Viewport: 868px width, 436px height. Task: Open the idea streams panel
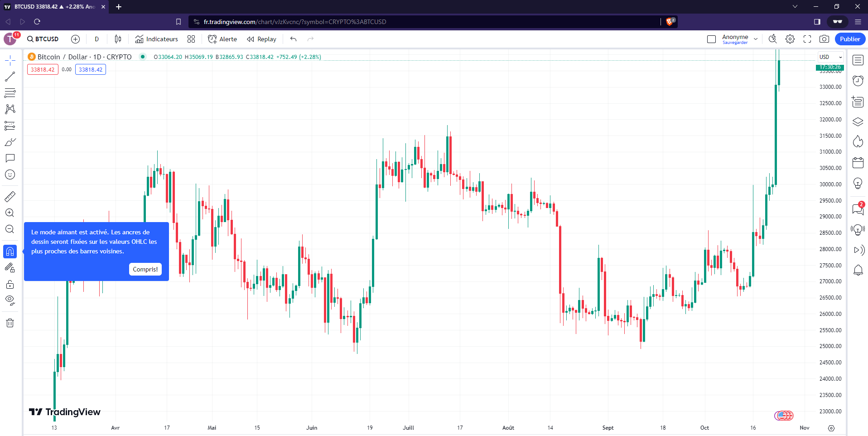click(858, 230)
